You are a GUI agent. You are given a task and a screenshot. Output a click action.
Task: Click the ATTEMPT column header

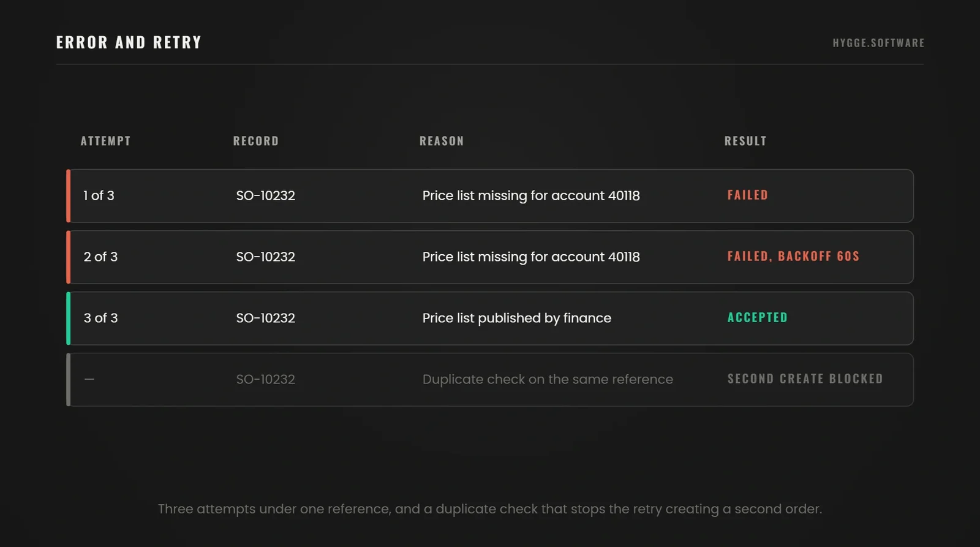pos(106,141)
